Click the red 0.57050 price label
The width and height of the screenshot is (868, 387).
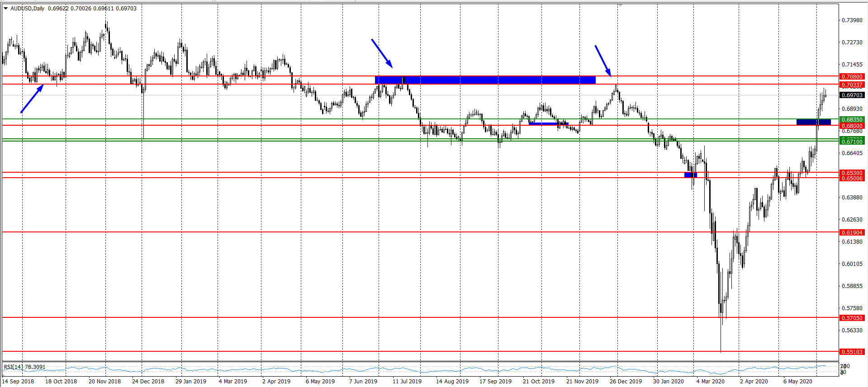(852, 318)
